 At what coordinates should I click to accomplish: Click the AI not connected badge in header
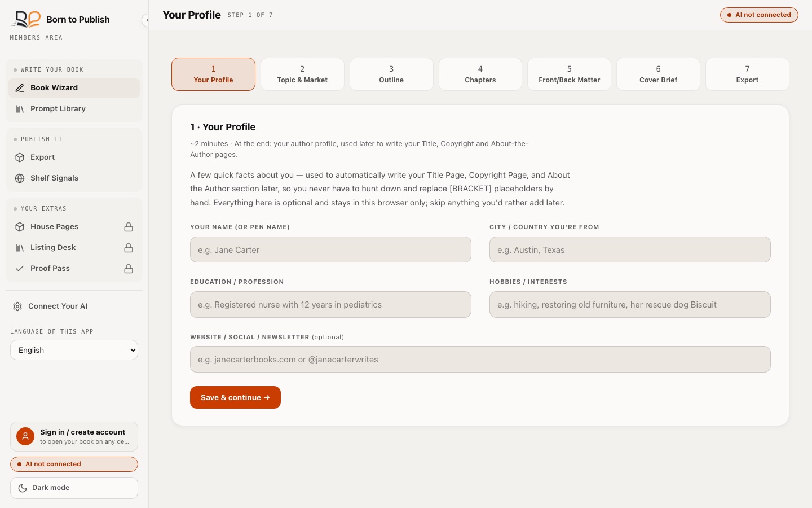click(x=759, y=15)
